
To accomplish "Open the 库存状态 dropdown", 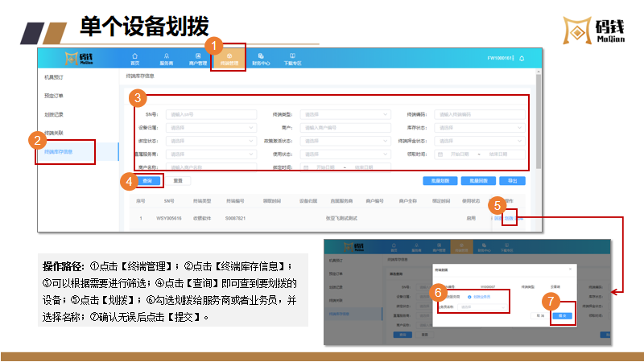I will coord(481,127).
